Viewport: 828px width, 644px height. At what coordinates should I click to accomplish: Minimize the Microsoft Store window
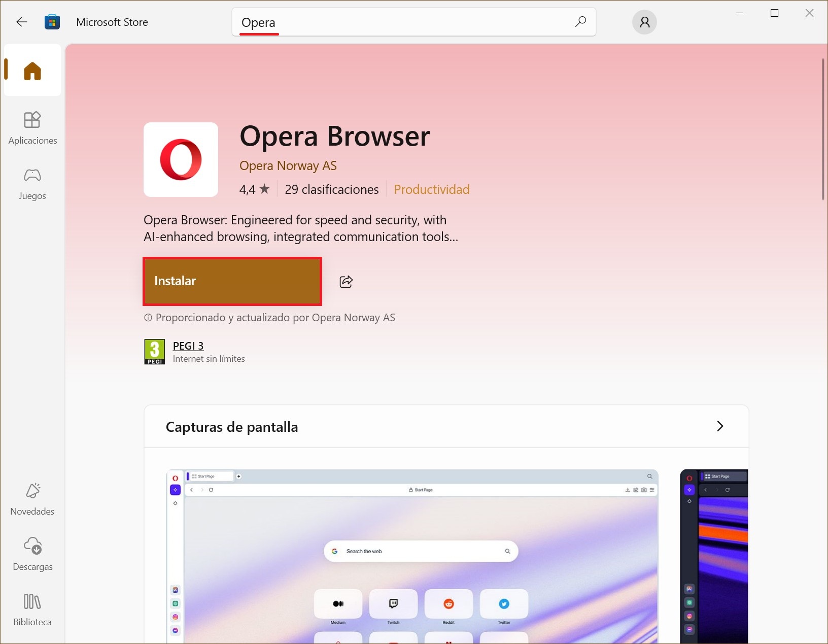click(739, 13)
